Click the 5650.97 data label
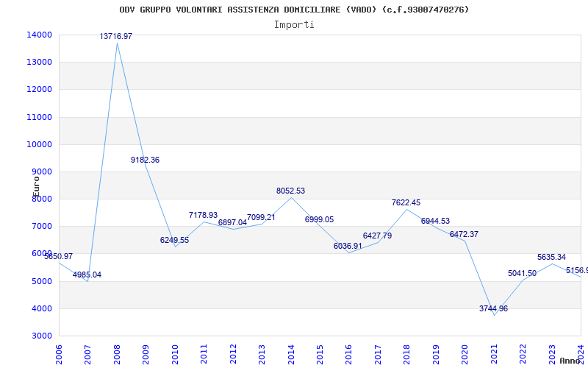Viewport: 588px width, 368px height. tap(59, 256)
